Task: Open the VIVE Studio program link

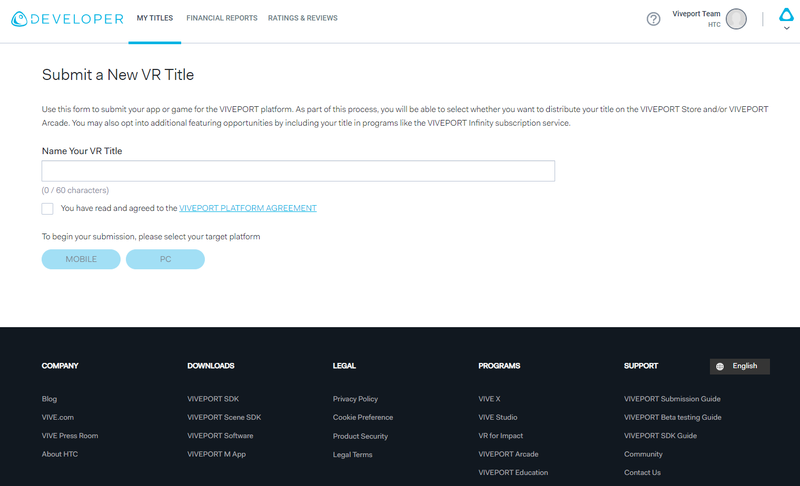Action: click(497, 417)
